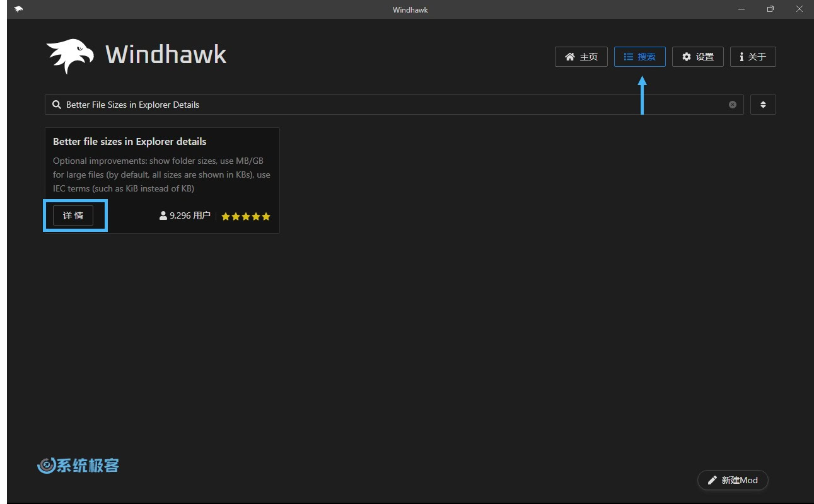The image size is (814, 504).
Task: Click the Windhawk icon in title bar
Action: tap(18, 9)
